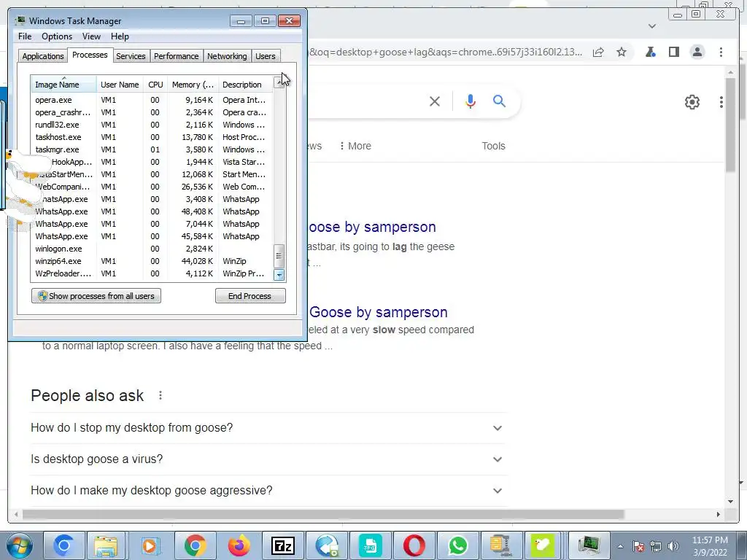This screenshot has height=560, width=747.
Task: Open Chrome Labs flask icon
Action: pos(650,52)
